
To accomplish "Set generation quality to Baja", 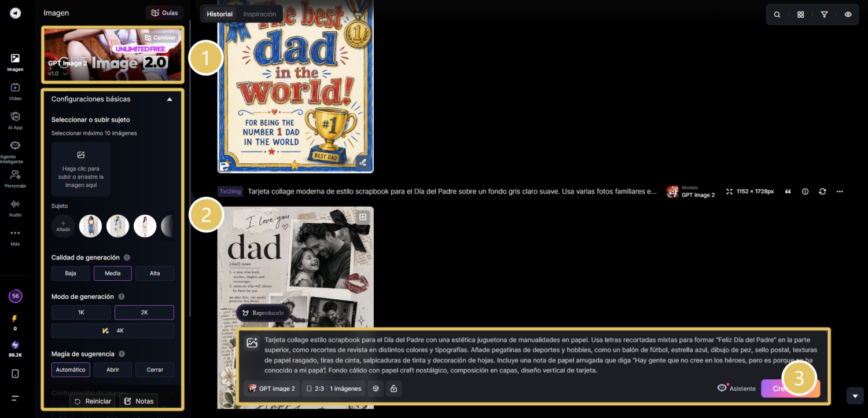I will pyautogui.click(x=71, y=273).
